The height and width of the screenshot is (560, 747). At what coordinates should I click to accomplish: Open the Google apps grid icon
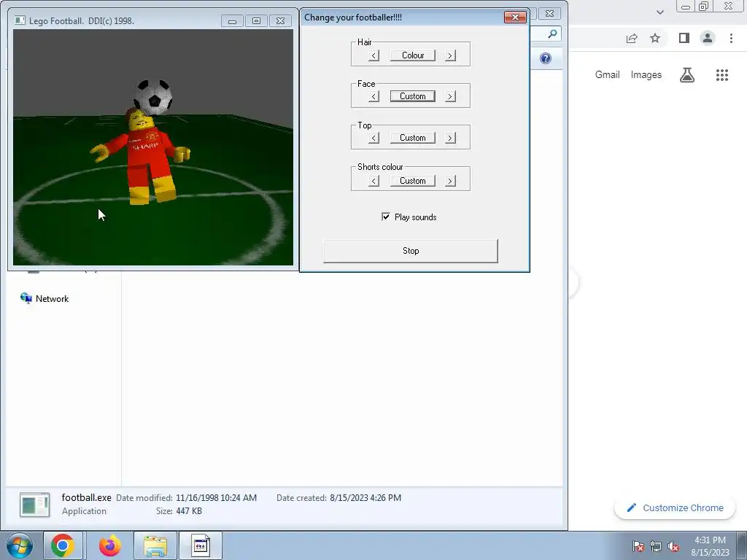point(722,75)
